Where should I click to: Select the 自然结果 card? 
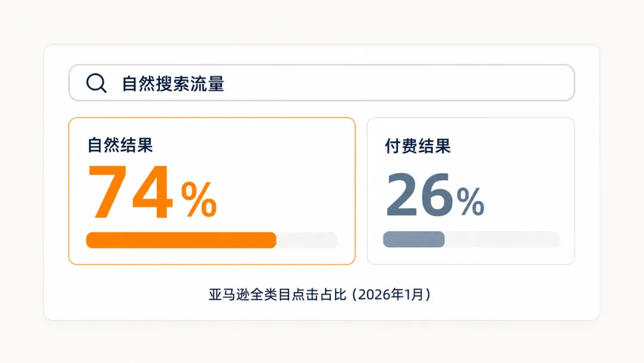coord(212,190)
